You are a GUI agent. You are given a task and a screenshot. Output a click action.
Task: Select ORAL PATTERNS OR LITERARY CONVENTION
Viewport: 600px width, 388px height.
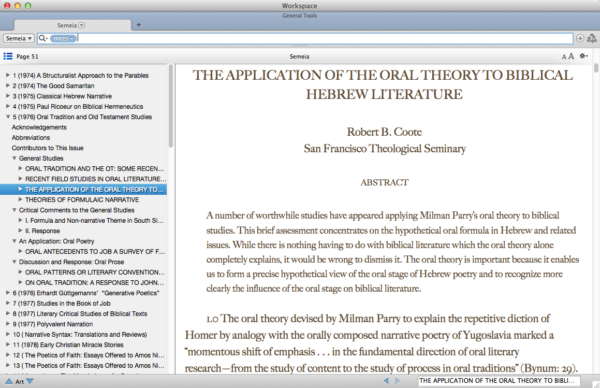coord(95,272)
